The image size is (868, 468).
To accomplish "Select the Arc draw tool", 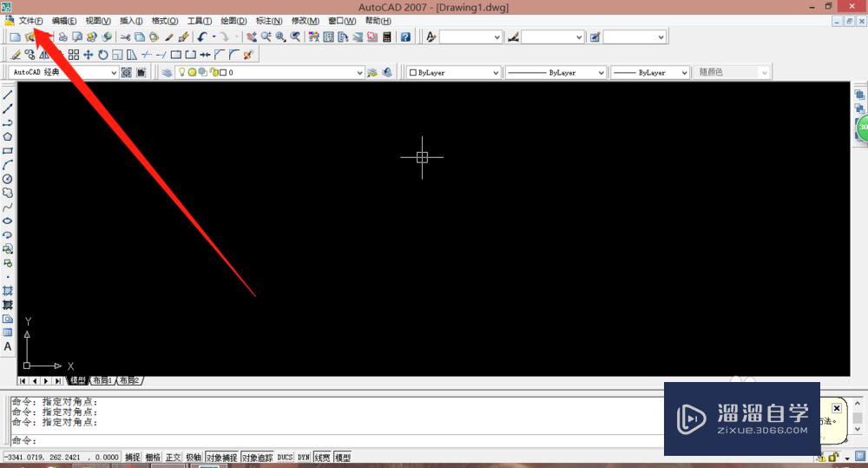I will click(8, 165).
